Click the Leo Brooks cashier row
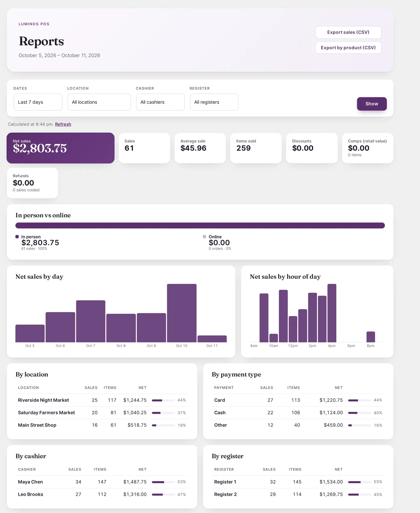Image resolution: width=420 pixels, height=513 pixels. 102,494
